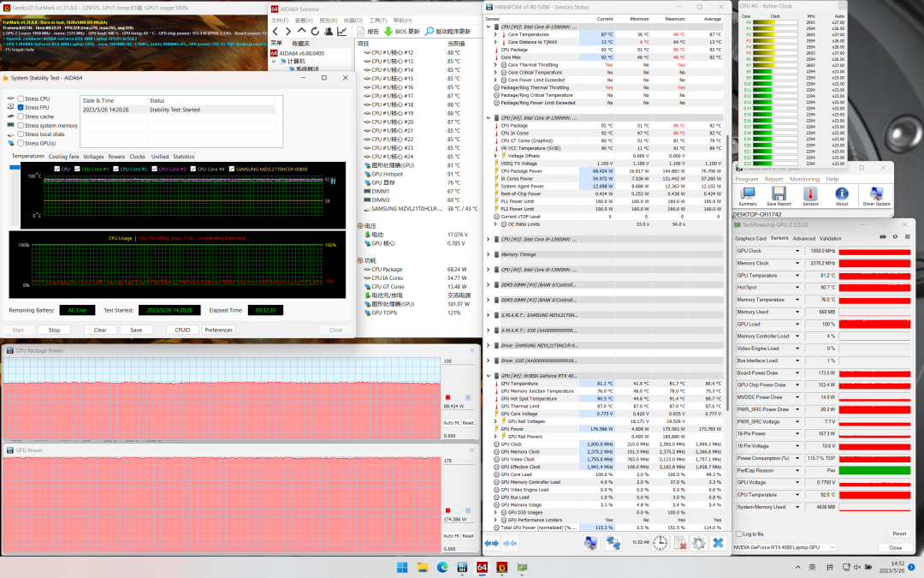Click AIDA64 BIOS update green arrow
924x578 pixels.
click(x=388, y=32)
